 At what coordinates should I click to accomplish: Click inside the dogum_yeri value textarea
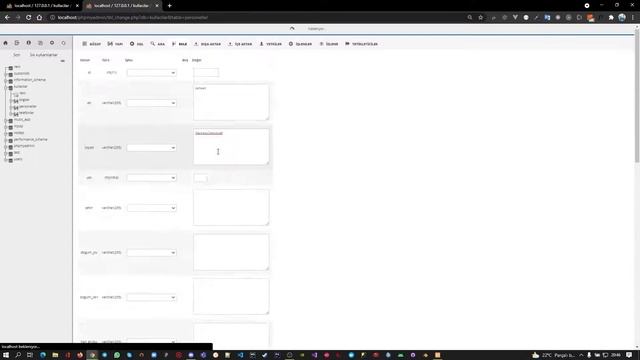[x=231, y=297]
